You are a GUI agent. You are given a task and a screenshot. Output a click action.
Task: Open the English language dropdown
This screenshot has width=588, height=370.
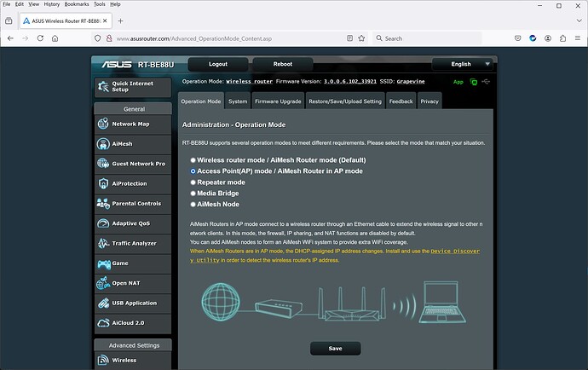[x=463, y=64]
